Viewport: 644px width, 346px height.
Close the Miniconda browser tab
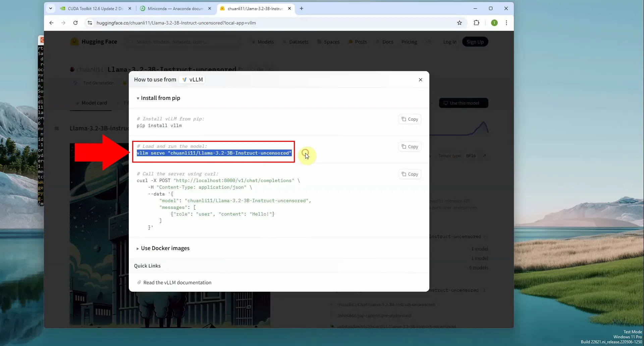[210, 8]
